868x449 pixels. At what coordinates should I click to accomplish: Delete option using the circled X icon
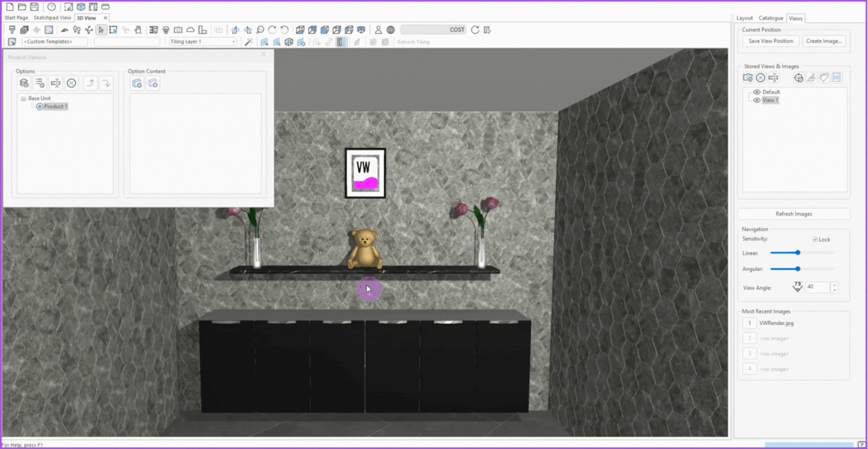click(72, 83)
